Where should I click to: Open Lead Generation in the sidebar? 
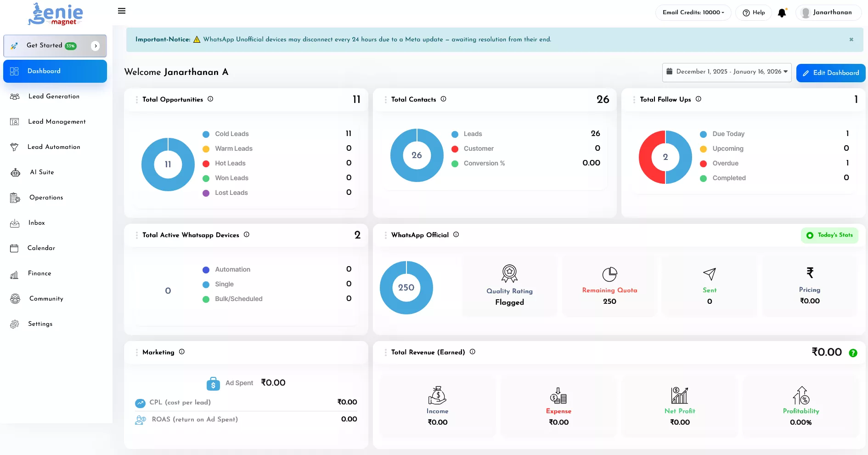coord(54,97)
